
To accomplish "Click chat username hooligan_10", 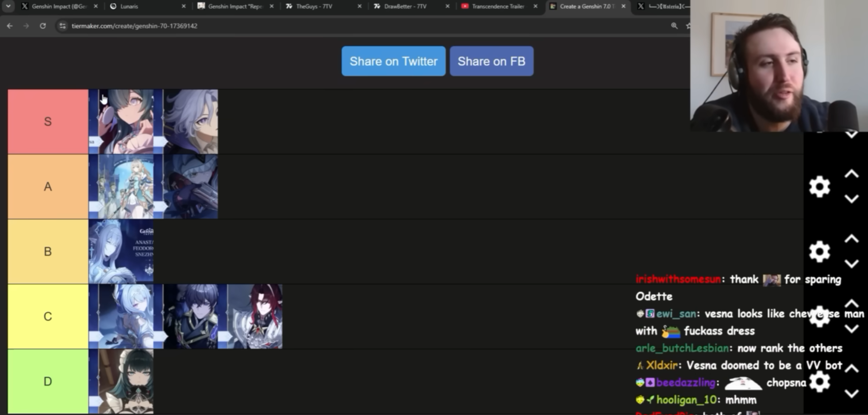I will (x=686, y=400).
